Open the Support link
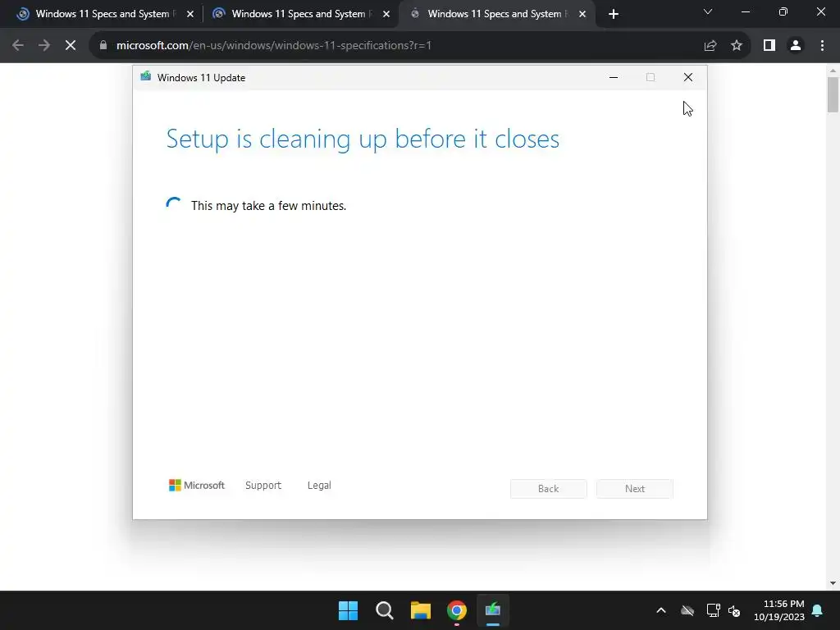 263,486
